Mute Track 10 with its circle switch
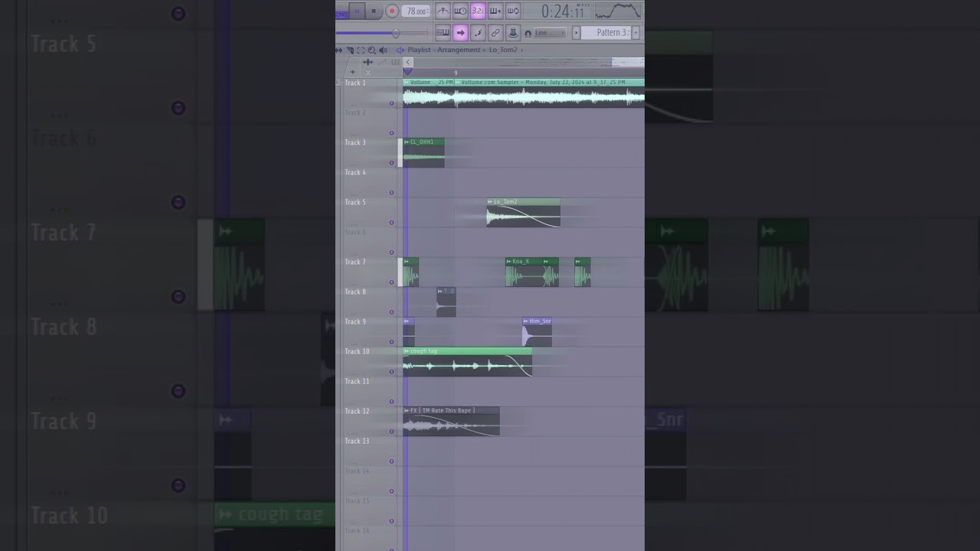Screen dimensions: 980x551 pos(391,372)
